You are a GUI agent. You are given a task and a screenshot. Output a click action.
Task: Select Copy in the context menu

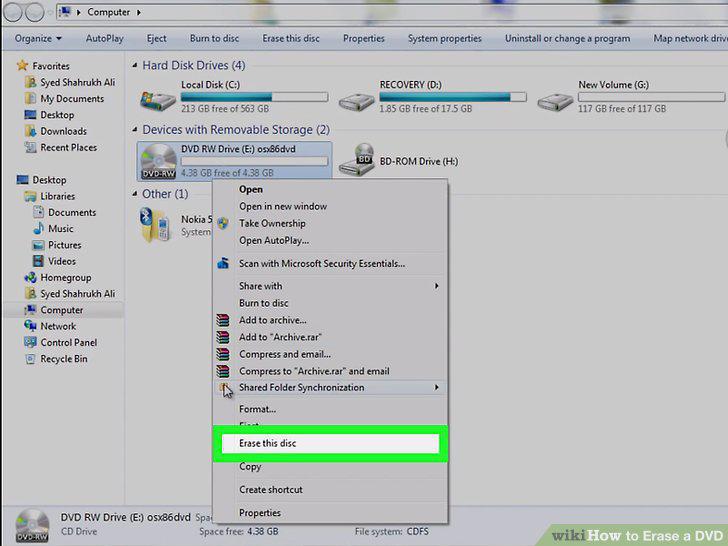click(250, 467)
